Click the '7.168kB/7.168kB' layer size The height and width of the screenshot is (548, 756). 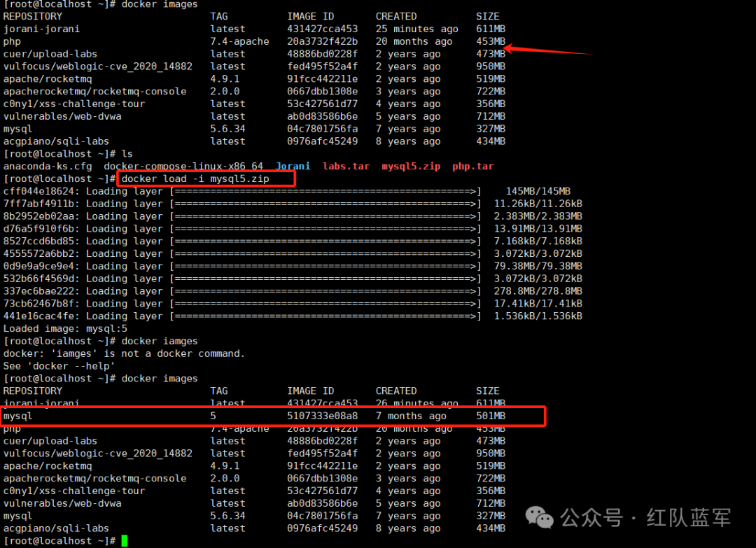point(538,241)
